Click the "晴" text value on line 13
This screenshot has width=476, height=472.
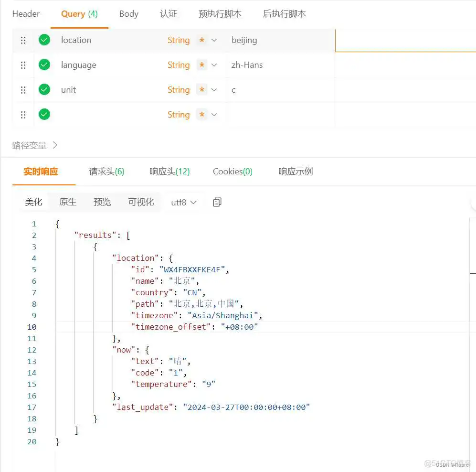pos(178,362)
